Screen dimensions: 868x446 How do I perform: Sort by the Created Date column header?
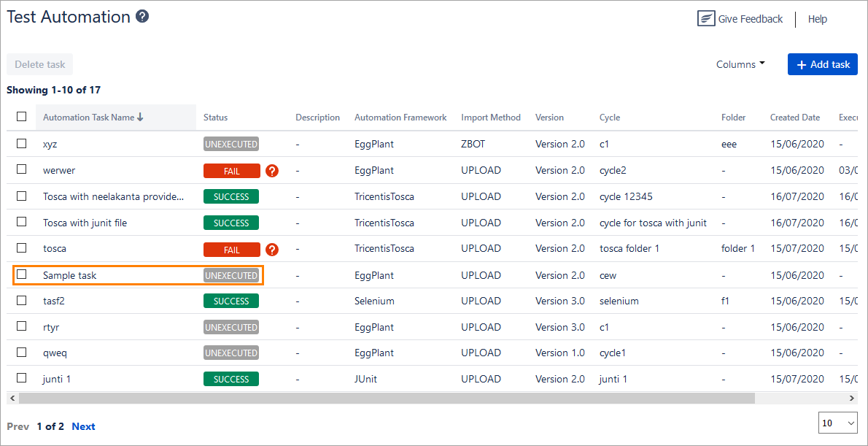tap(794, 118)
